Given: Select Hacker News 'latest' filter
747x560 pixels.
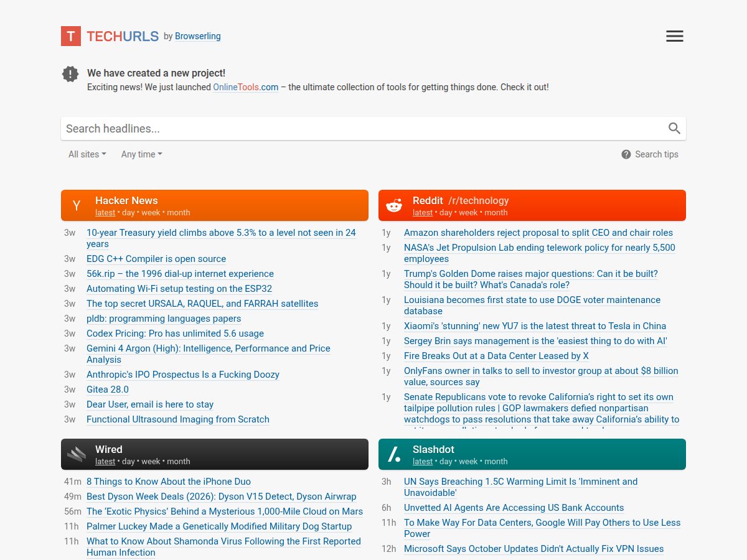Looking at the screenshot, I should (105, 213).
